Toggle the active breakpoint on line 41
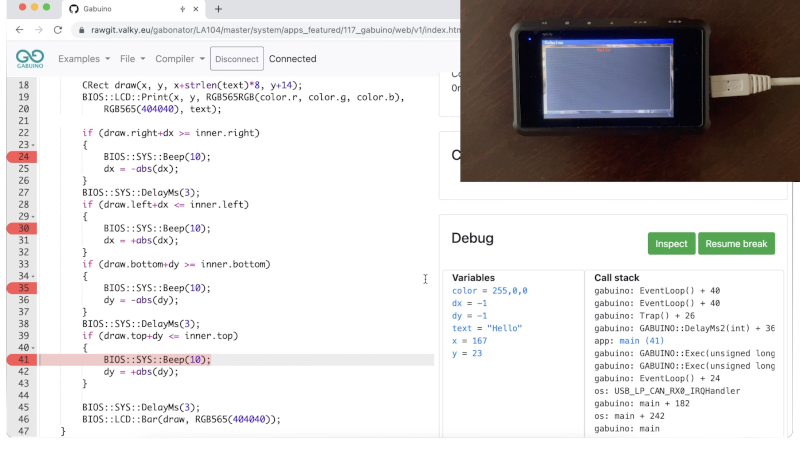 (x=21, y=360)
